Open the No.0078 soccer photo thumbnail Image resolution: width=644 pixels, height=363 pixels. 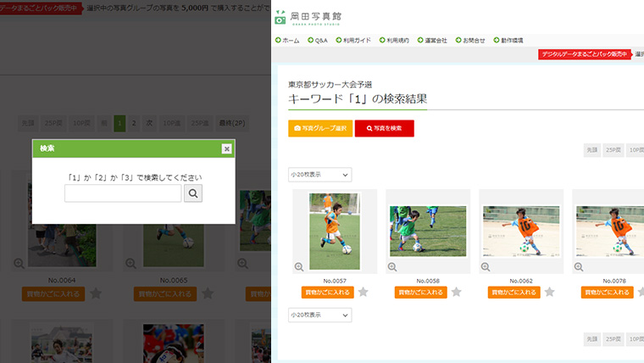pos(610,232)
